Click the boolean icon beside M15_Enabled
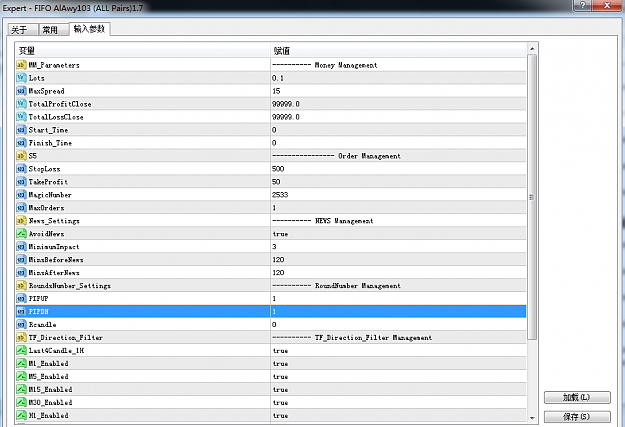The width and height of the screenshot is (625, 427). (22, 389)
